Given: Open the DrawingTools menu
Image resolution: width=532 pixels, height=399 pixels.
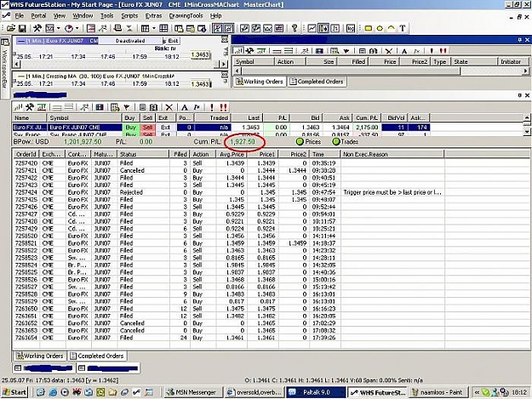Looking at the screenshot, I should click(186, 15).
